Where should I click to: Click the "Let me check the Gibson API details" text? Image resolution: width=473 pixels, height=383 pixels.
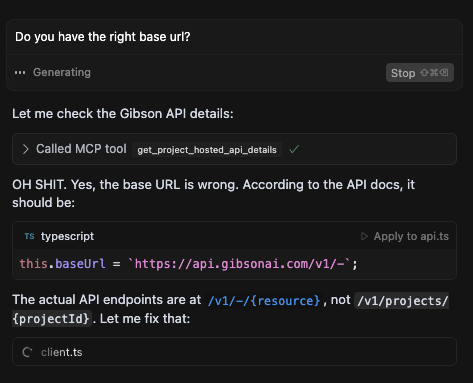(x=123, y=114)
